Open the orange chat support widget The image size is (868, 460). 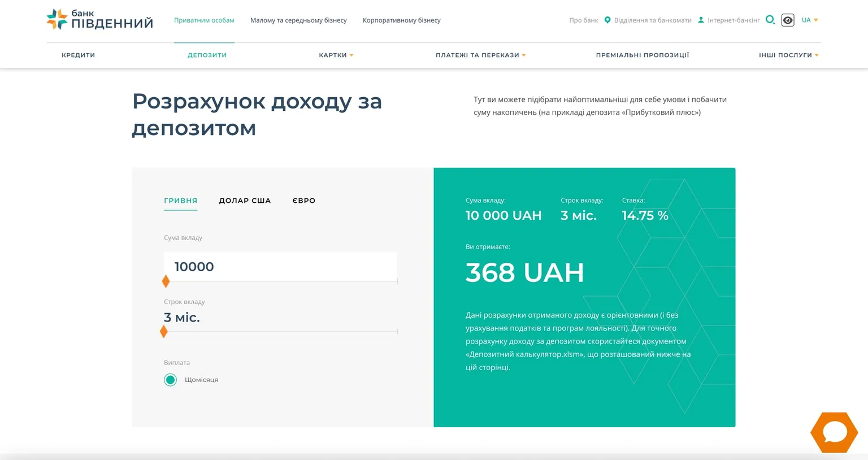(834, 432)
